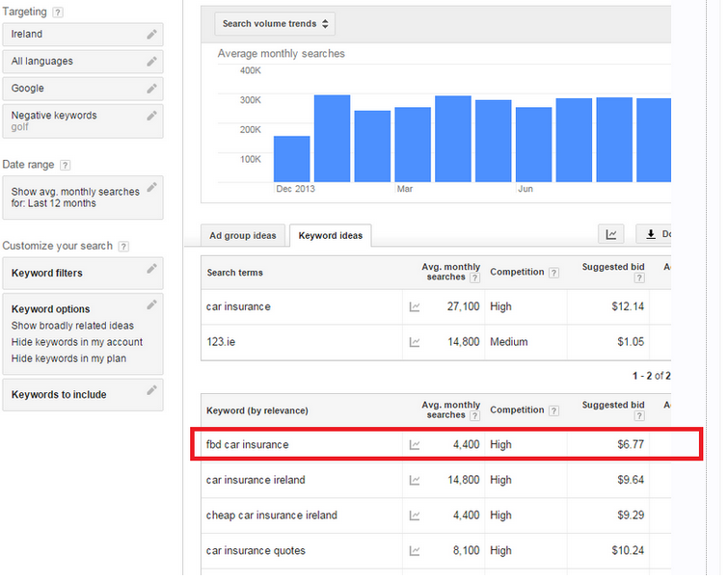Open Targeting help question mark
Screen dimensions: 728x581
tap(58, 13)
